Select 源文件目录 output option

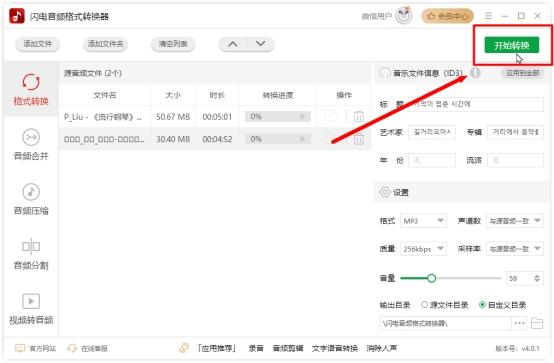coord(444,305)
